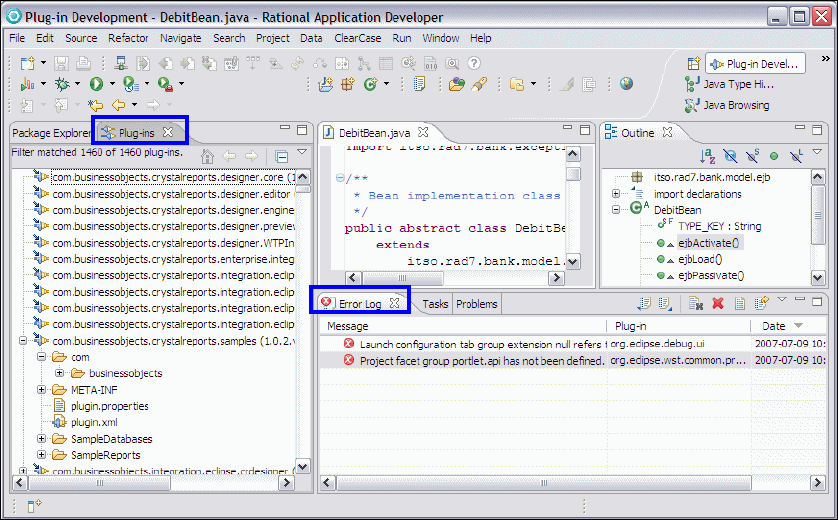
Task: Expand the SampleDatabases folder
Action: 41,439
